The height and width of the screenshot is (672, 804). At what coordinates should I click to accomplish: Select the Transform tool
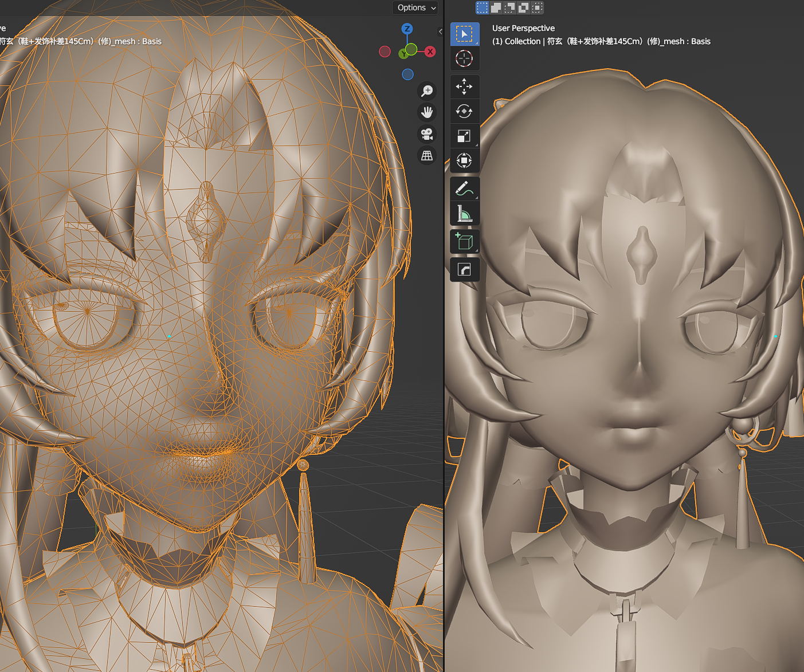pyautogui.click(x=464, y=160)
